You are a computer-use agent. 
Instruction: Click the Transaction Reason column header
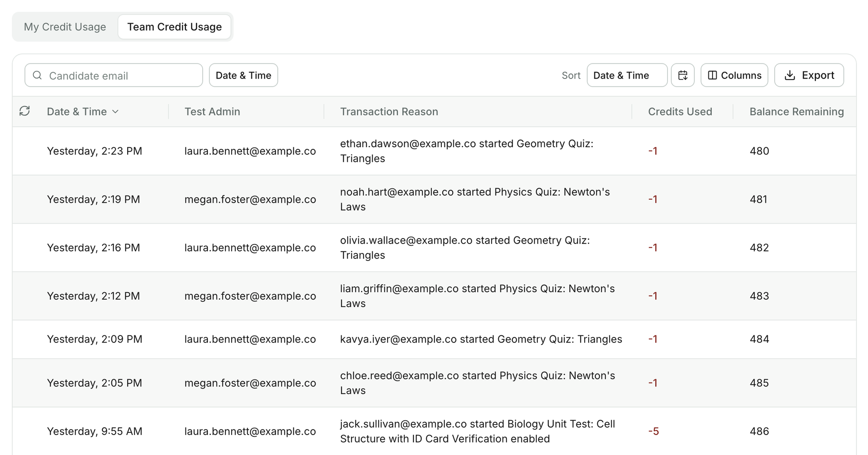pyautogui.click(x=389, y=112)
